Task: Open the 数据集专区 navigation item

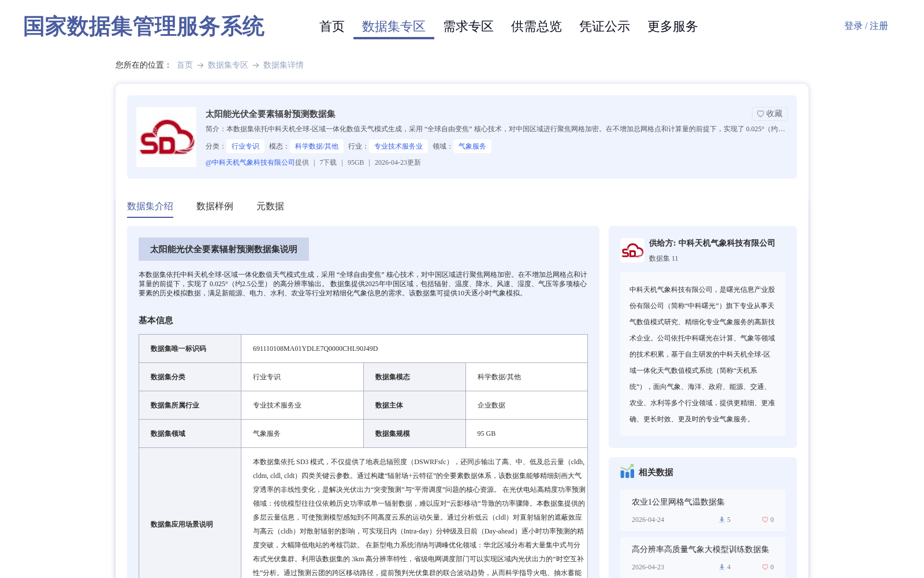Action: tap(394, 27)
